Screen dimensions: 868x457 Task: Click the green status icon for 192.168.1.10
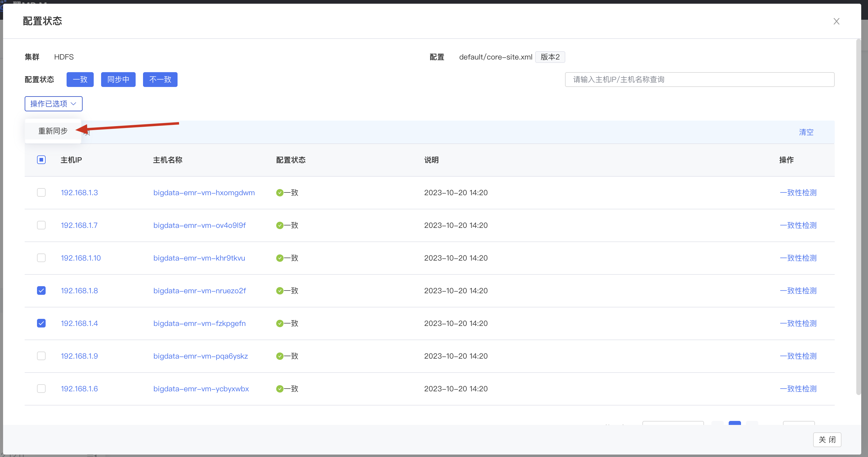pyautogui.click(x=280, y=258)
